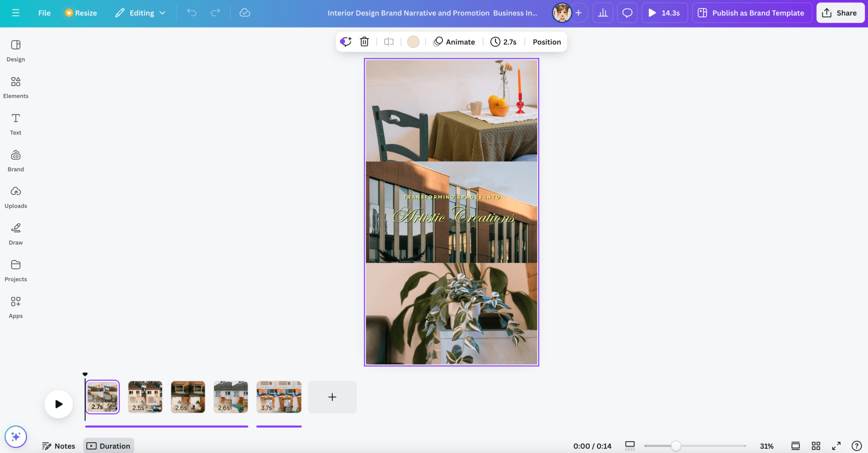Check cloud save status icon
868x453 pixels.
245,13
